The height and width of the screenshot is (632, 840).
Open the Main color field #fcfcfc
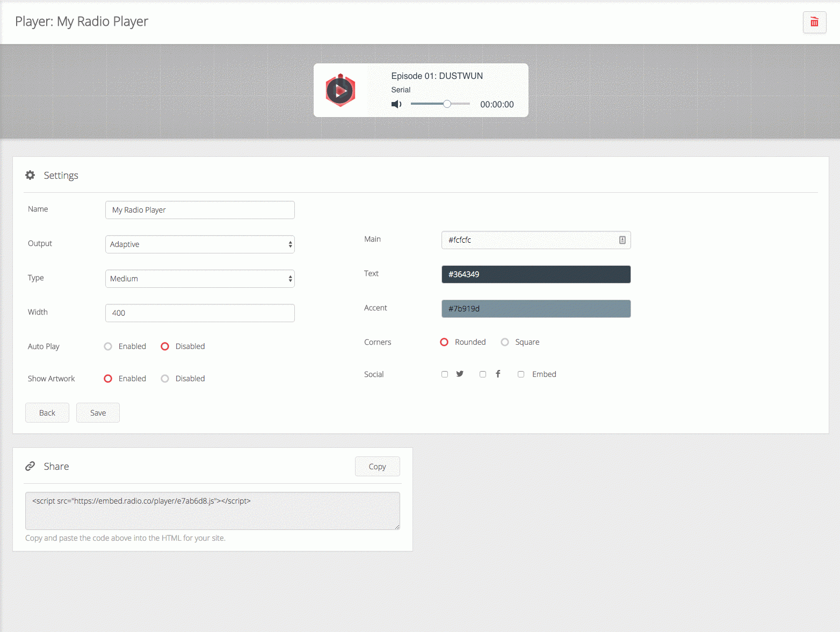(x=536, y=240)
